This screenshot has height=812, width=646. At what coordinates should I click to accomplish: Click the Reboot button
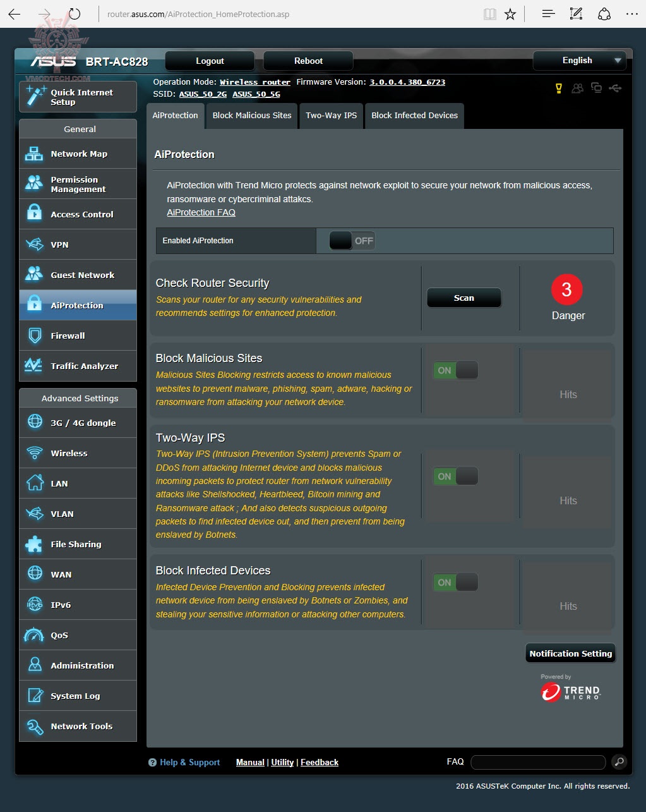point(308,61)
